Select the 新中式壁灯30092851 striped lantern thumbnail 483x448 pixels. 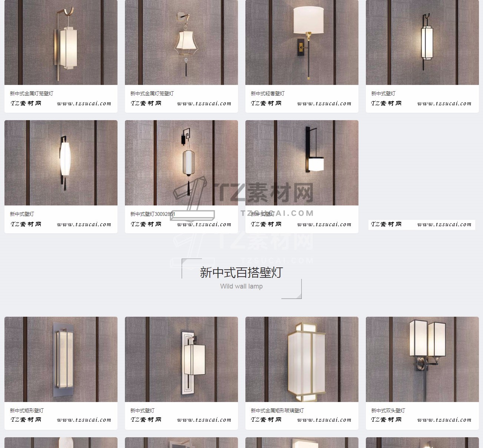pyautogui.click(x=181, y=163)
